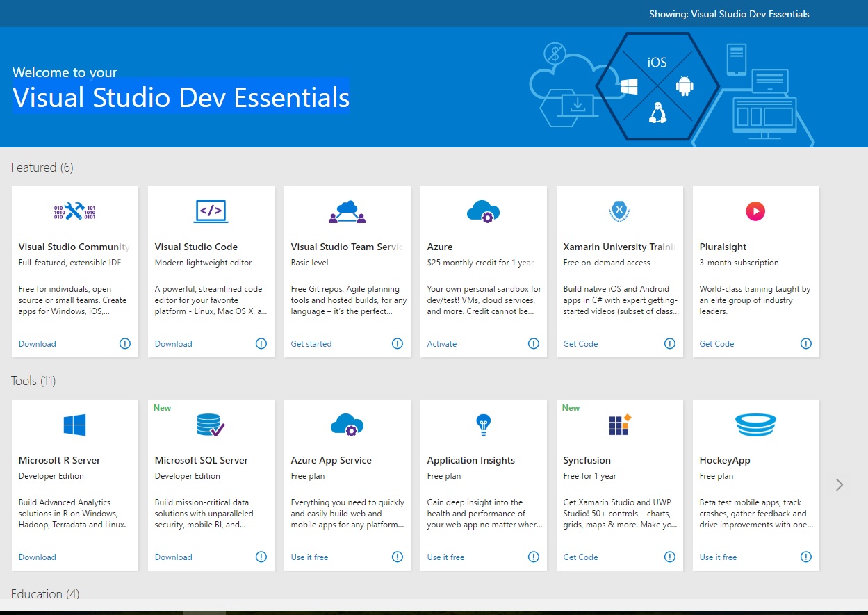
Task: Click the Visual Studio Code laptop icon
Action: 211,211
